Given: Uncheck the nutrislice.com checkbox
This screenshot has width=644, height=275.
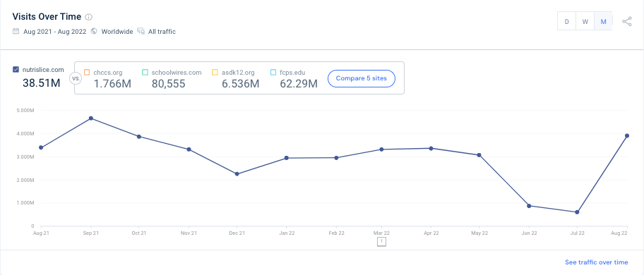Looking at the screenshot, I should pyautogui.click(x=16, y=70).
